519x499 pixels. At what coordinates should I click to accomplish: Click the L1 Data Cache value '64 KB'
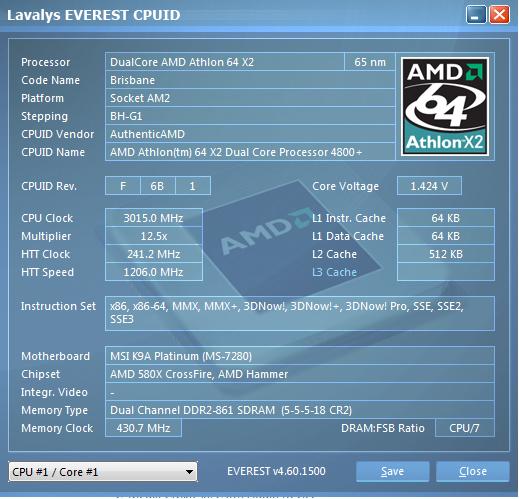pos(446,236)
